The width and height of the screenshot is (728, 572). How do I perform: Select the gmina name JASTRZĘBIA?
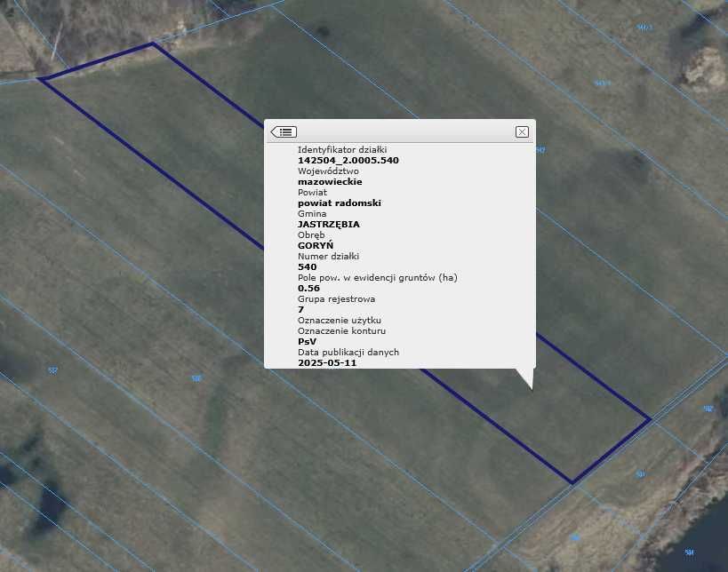(328, 224)
